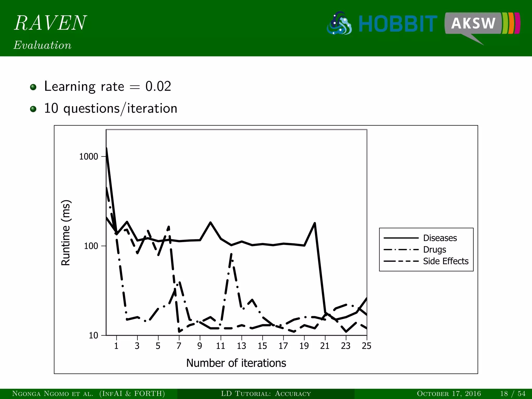This screenshot has width=532, height=399.
Task: Click the 'Runtime (ms)' axis label
Action: [66, 233]
